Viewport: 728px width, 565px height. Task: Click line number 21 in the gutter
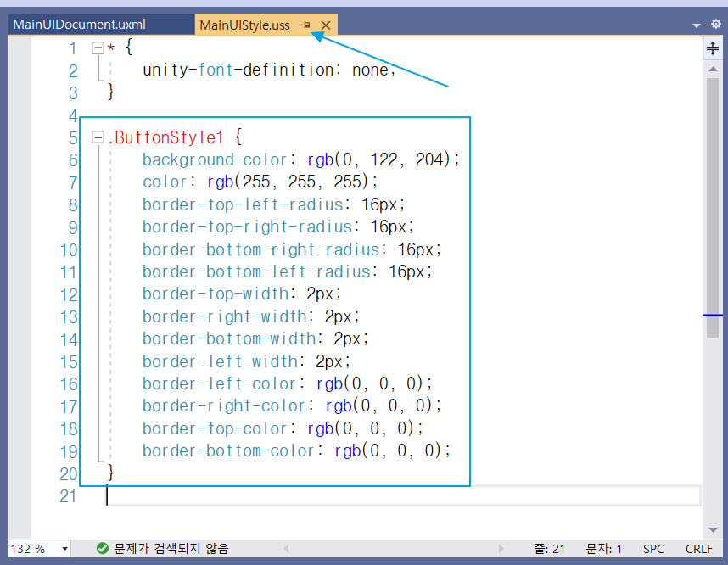coord(68,496)
